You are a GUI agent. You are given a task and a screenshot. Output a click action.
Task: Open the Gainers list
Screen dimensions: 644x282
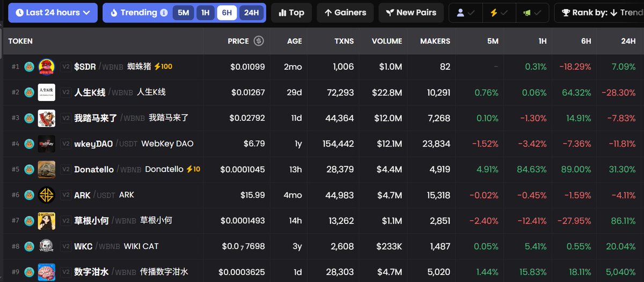(x=345, y=12)
